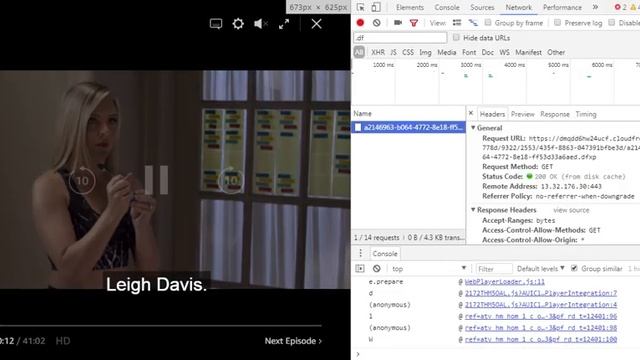This screenshot has width=640, height=360.
Task: Click view source link
Action: coord(571,210)
